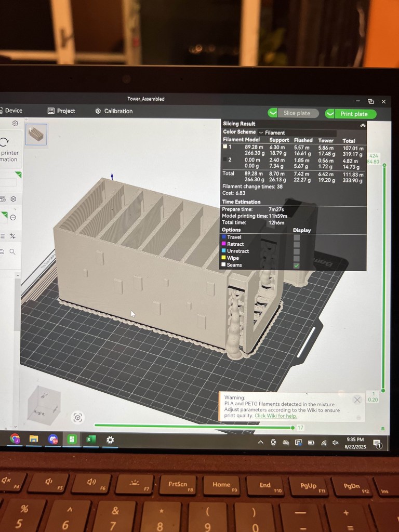Dismiss the PLA and PETG warning
Viewport: 399px width, 532px height.
coord(357,400)
